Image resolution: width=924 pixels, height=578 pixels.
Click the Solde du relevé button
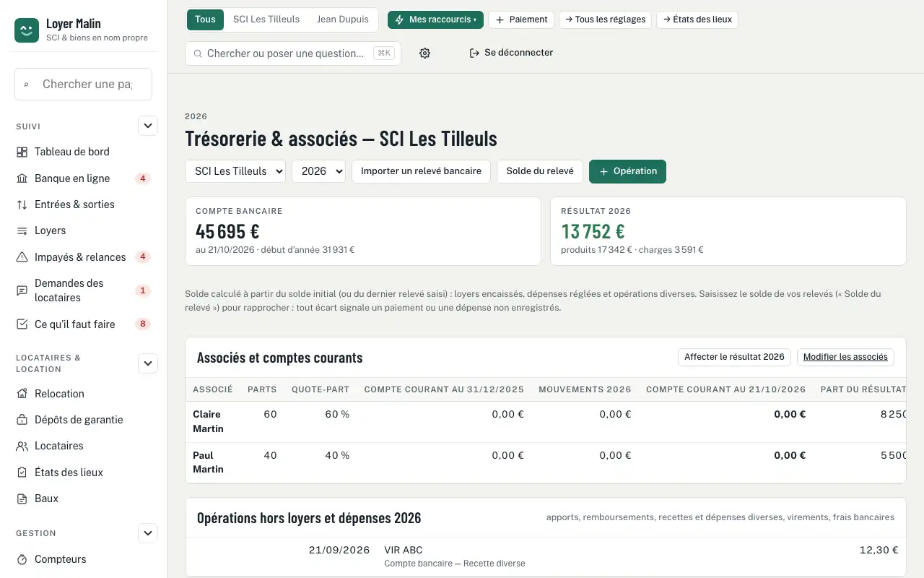[540, 171]
